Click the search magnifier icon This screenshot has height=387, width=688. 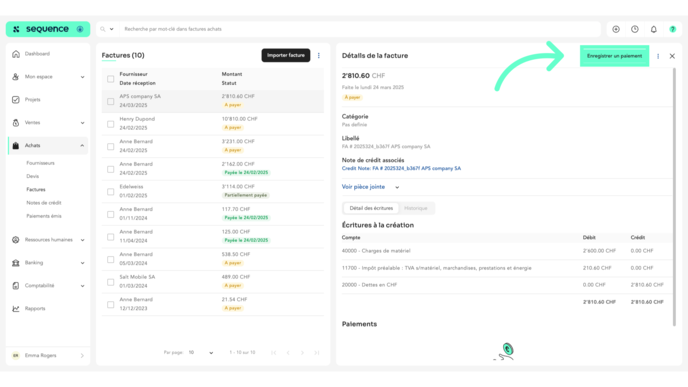[103, 29]
